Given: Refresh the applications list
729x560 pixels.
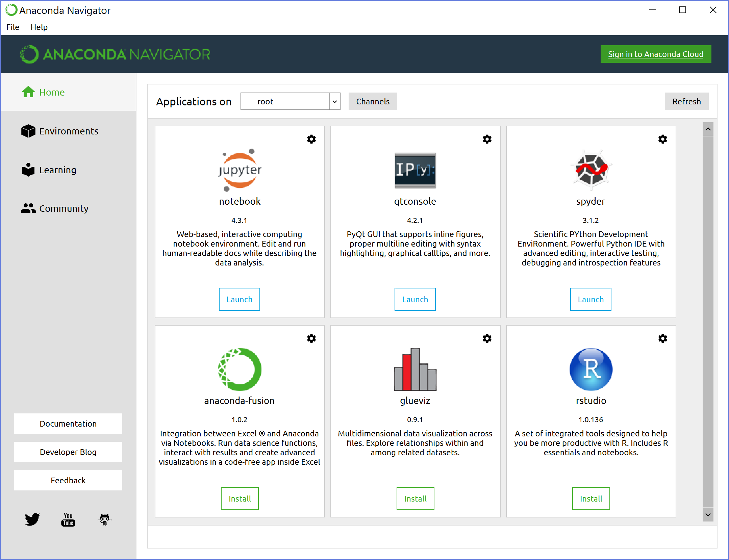Looking at the screenshot, I should point(686,101).
